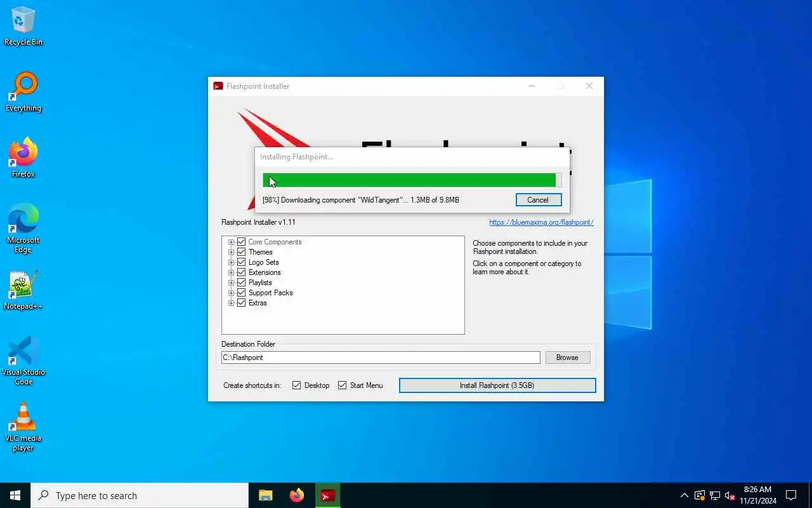
Task: Click the security status tray icon
Action: click(x=699, y=495)
